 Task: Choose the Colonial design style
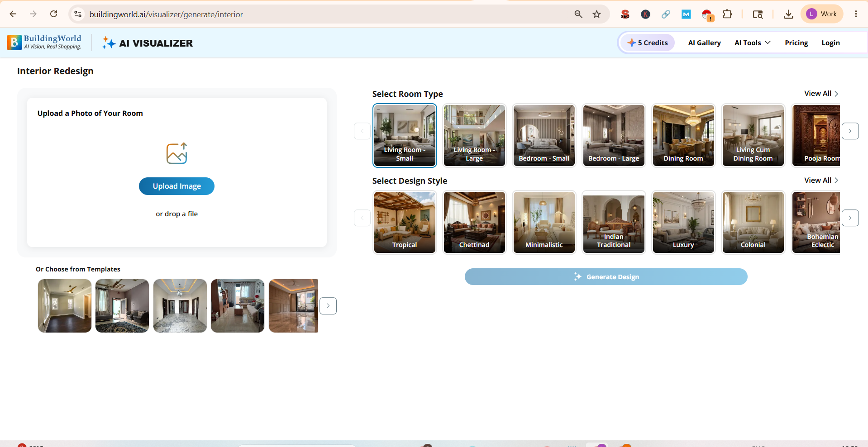pos(753,222)
